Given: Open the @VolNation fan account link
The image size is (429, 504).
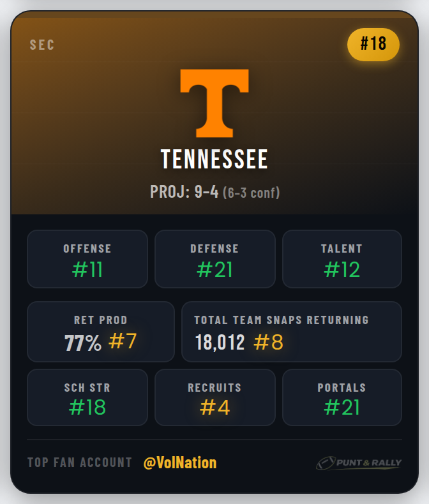Looking at the screenshot, I should point(180,463).
